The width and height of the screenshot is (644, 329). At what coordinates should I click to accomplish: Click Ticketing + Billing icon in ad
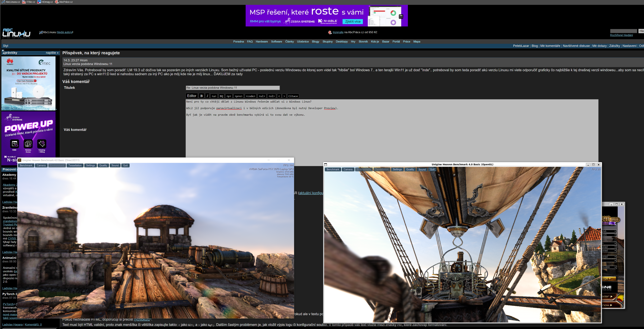pyautogui.click(x=42, y=144)
